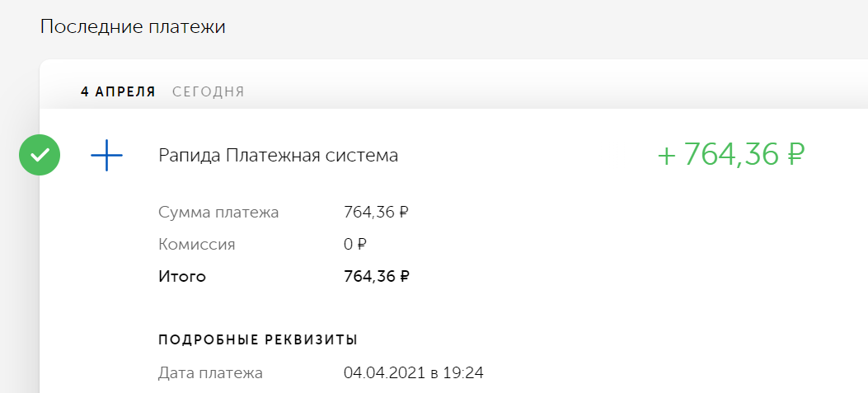The width and height of the screenshot is (868, 393).
Task: Select the Последние платежи heading
Action: 133,26
